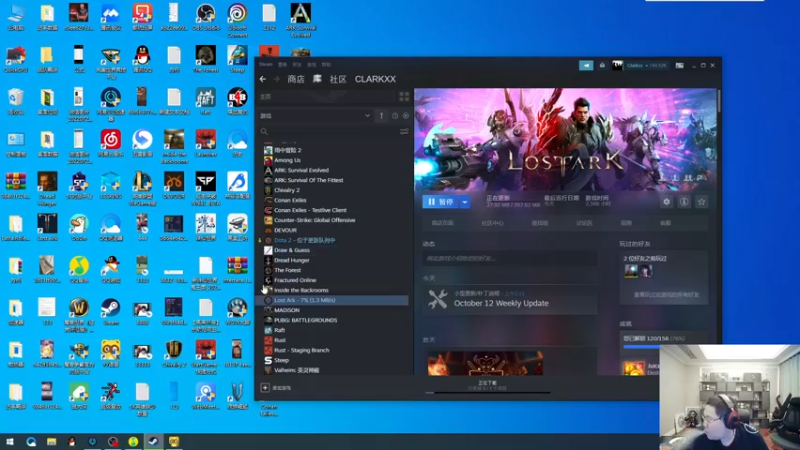
Task: View all friends who played link
Action: click(666, 294)
